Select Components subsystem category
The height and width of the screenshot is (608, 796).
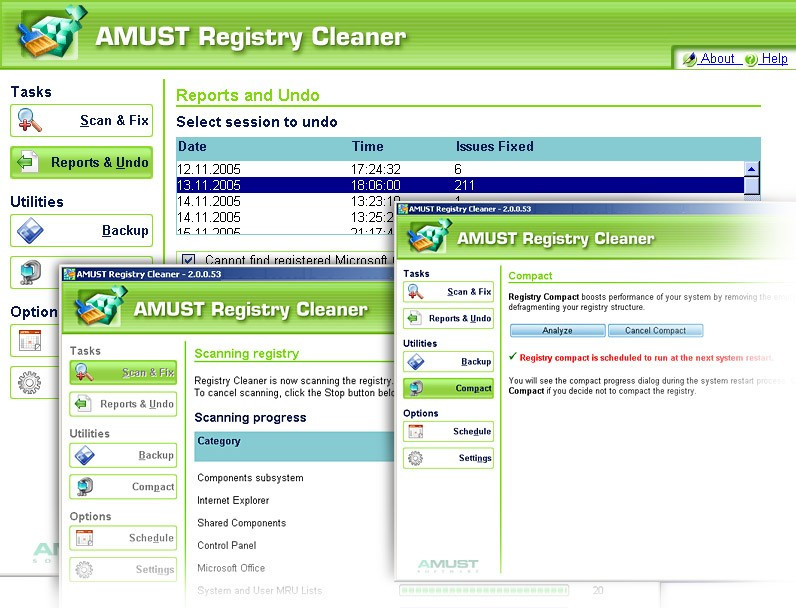coord(250,478)
